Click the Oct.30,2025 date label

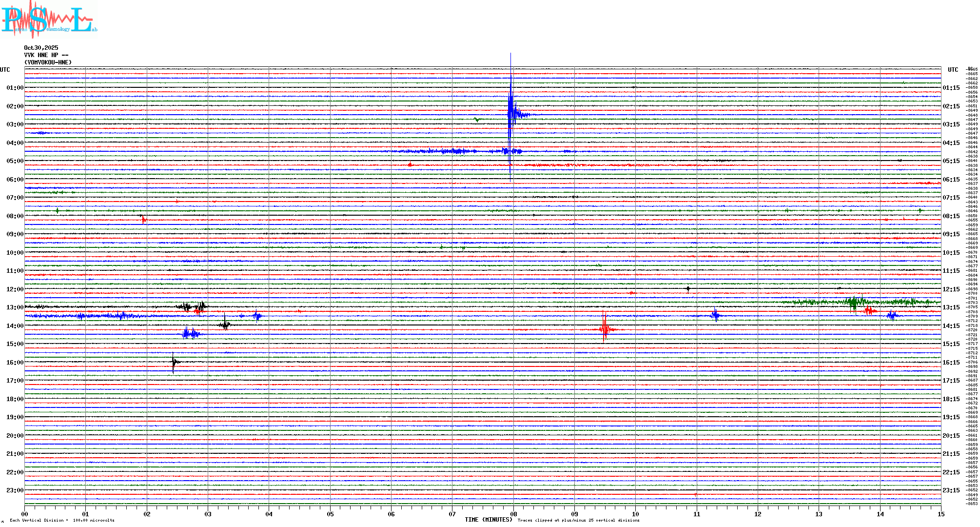pos(41,48)
